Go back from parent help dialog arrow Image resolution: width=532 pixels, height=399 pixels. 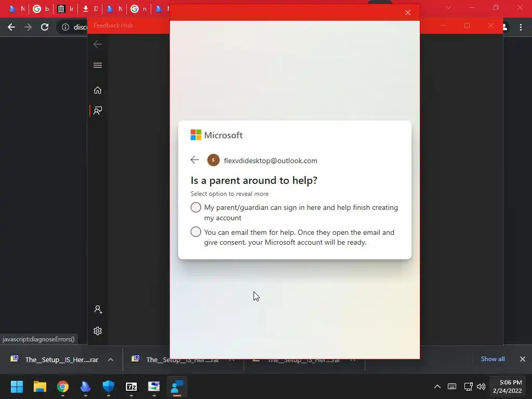(x=195, y=160)
